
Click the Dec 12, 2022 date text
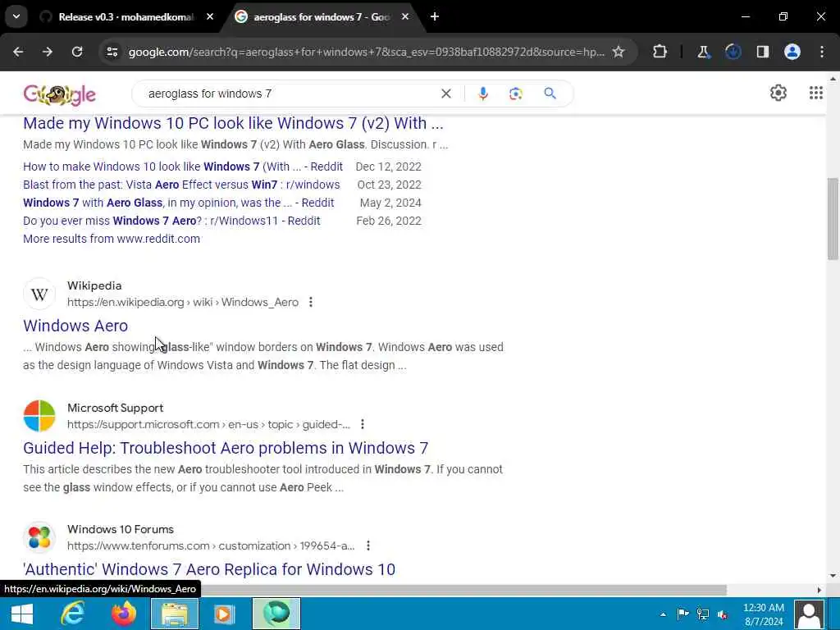click(388, 167)
